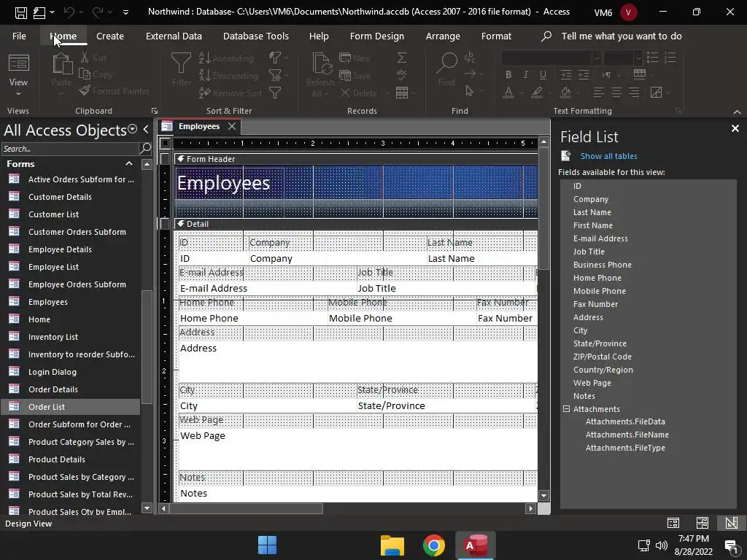Collapse the ribbon with the chevron arrow
Viewport: 747px width, 560px height.
pos(737,112)
